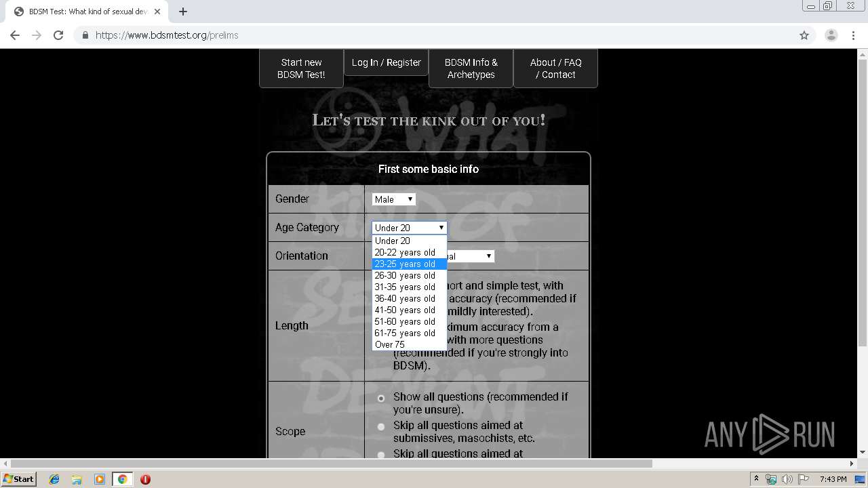868x488 pixels.
Task: Open the Gender dropdown showing Male
Action: pos(393,199)
